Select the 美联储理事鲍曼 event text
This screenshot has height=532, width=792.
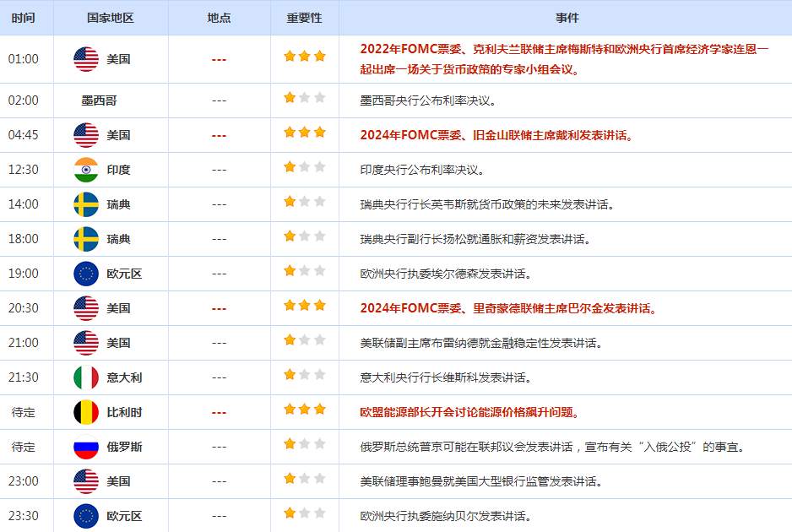(x=481, y=481)
